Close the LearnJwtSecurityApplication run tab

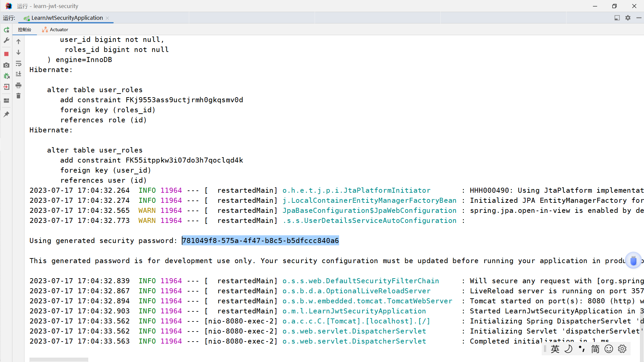tap(107, 18)
